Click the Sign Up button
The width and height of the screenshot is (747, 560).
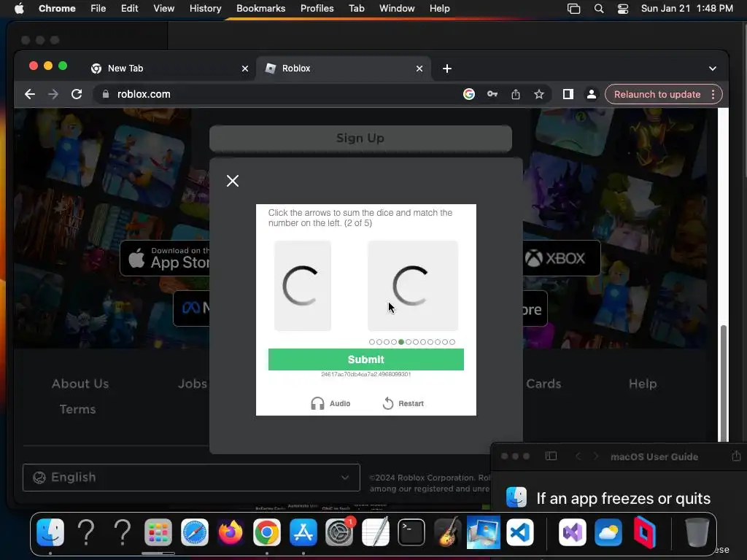pyautogui.click(x=360, y=138)
